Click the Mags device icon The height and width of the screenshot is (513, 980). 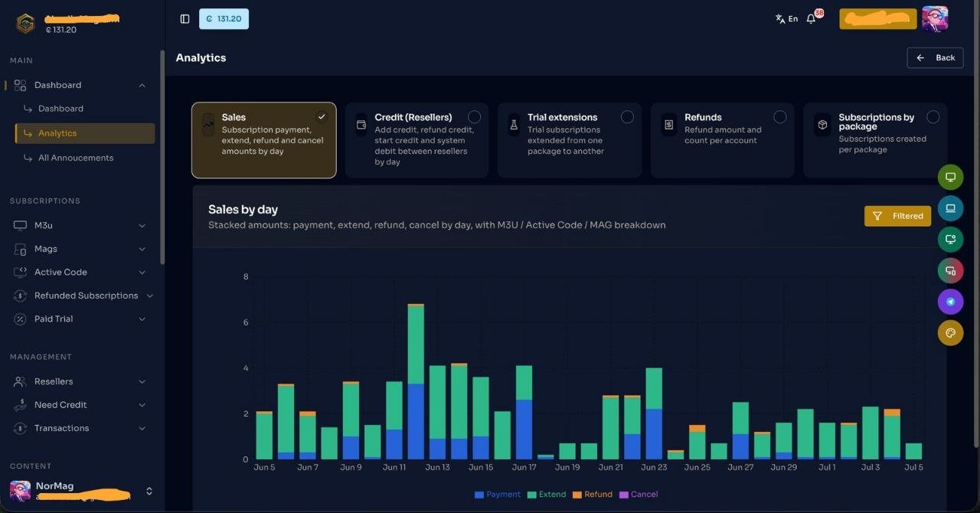click(21, 249)
